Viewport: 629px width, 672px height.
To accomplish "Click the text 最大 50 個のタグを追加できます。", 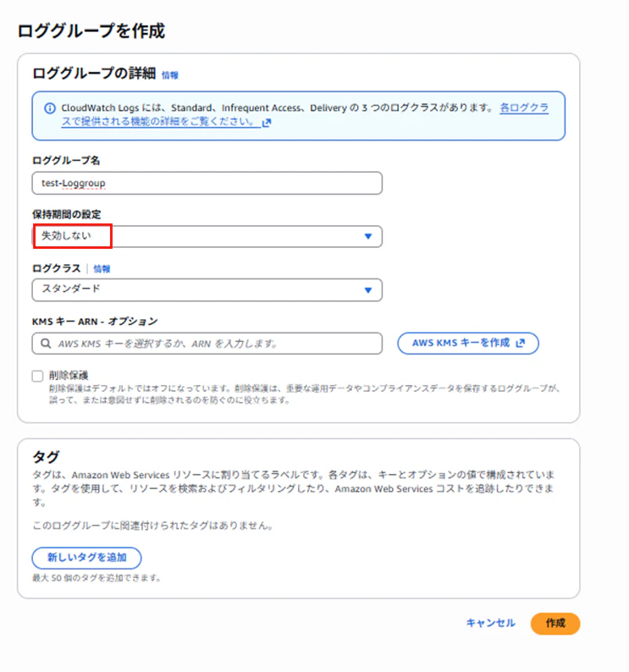I will tap(97, 578).
